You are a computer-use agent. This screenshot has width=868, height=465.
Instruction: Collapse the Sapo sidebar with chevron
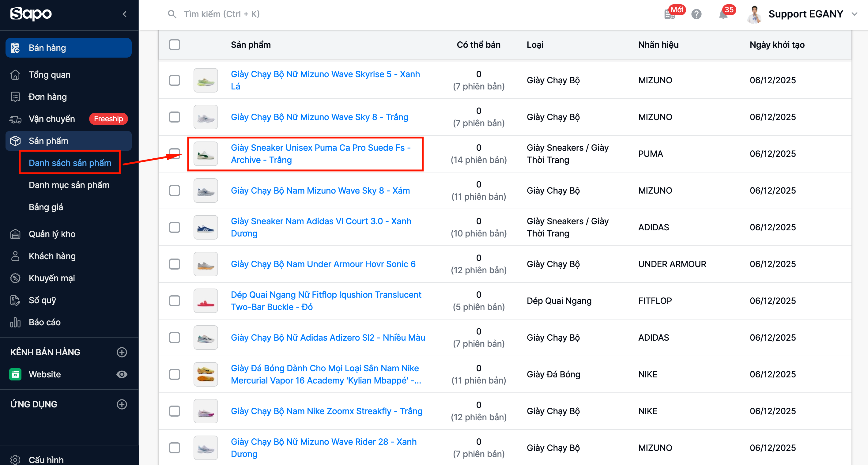coord(125,14)
